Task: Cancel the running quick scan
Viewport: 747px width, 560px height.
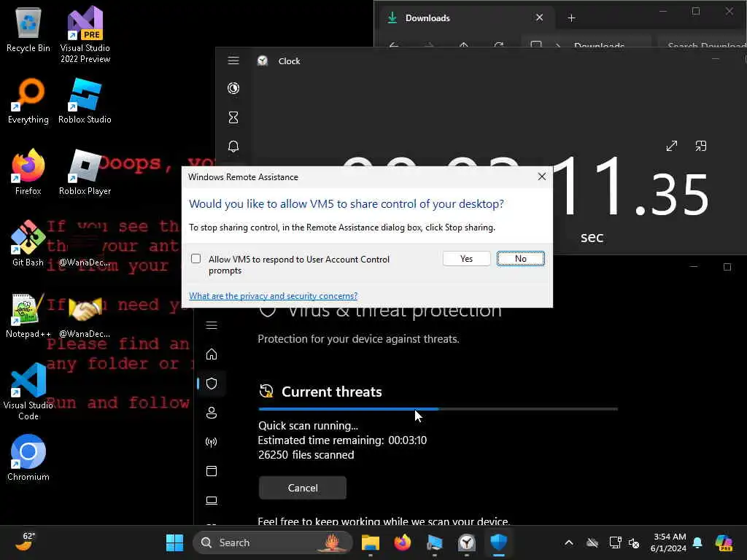Action: coord(303,488)
